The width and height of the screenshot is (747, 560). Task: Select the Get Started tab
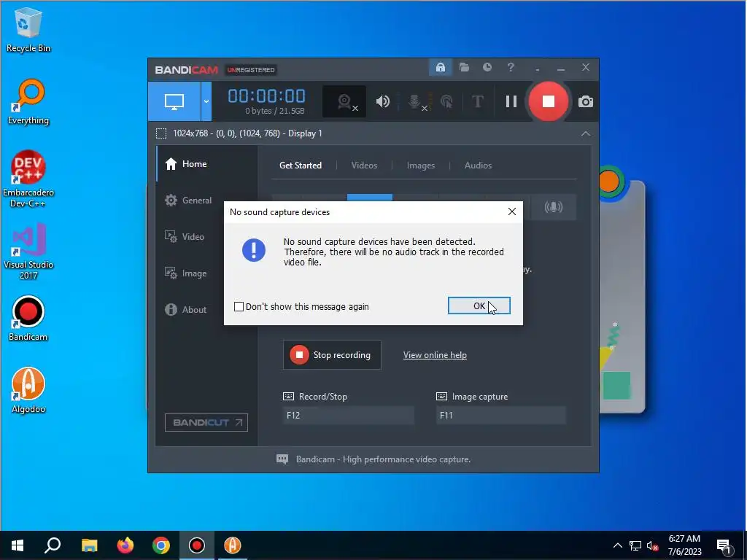click(300, 166)
